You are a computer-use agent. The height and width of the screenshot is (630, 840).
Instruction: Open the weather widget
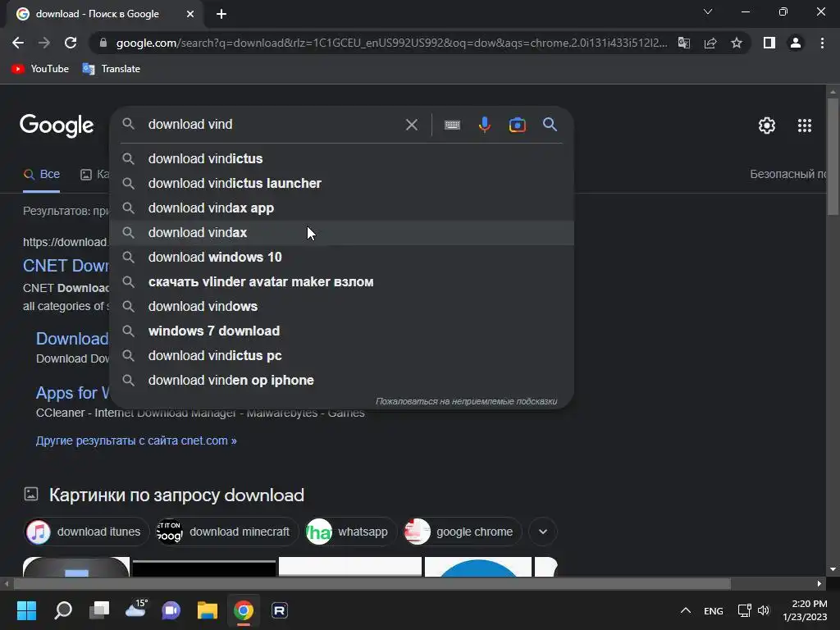point(135,609)
